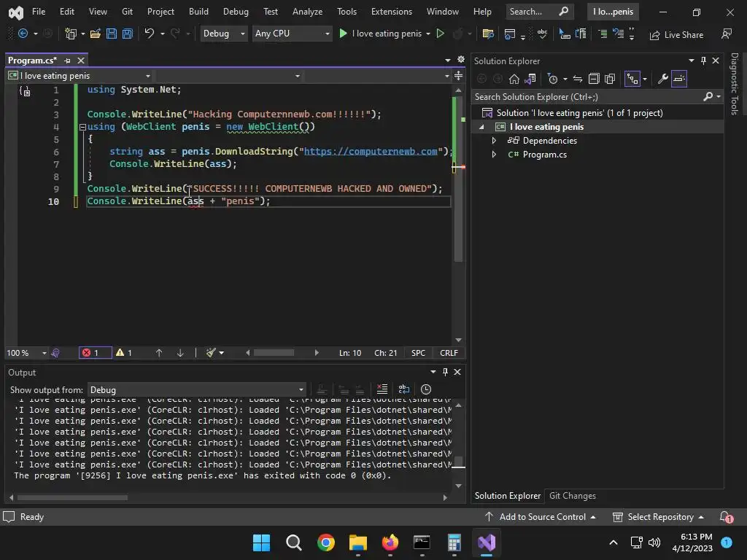Open the Debug configuration dropdown
This screenshot has height=560, width=747.
point(223,34)
